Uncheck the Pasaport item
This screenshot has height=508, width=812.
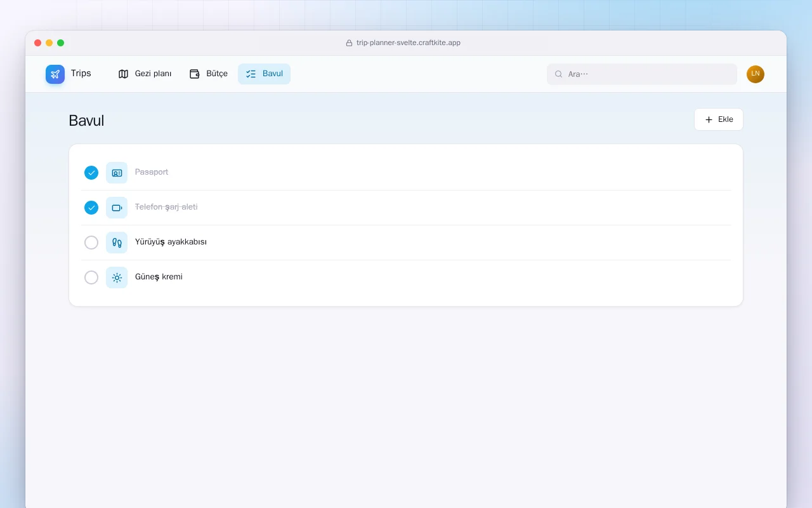pos(91,173)
